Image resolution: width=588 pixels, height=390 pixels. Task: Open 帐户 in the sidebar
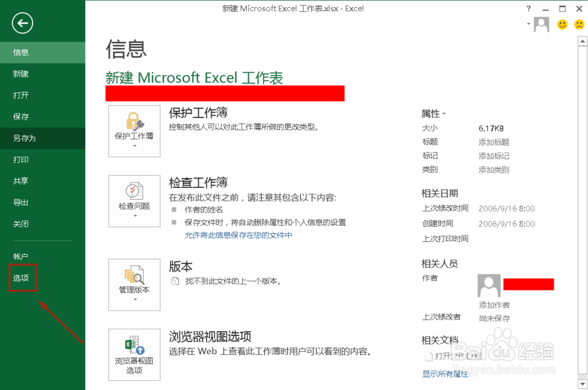click(43, 256)
